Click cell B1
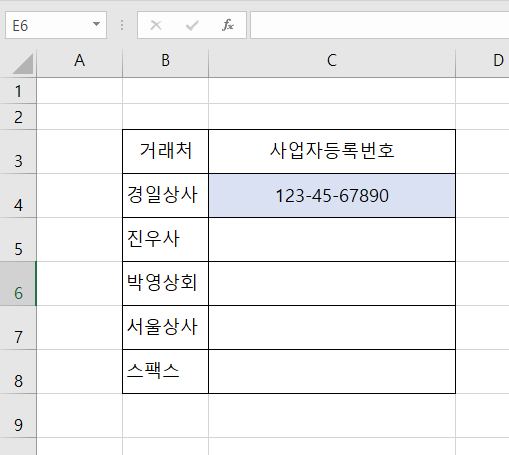 [x=165, y=91]
